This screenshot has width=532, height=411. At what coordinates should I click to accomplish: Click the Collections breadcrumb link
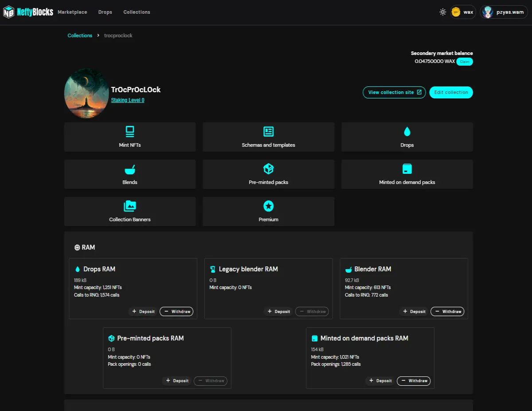[80, 35]
